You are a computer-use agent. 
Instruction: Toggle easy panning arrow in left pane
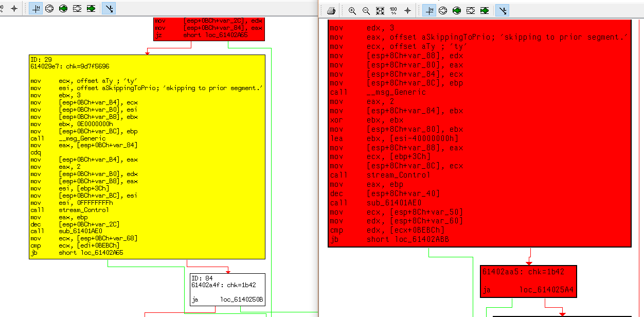point(109,9)
